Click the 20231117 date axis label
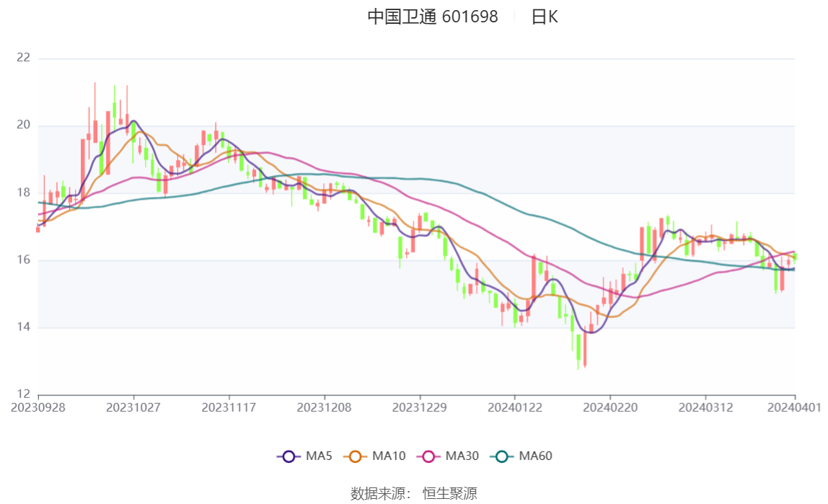Image resolution: width=828 pixels, height=504 pixels. pyautogui.click(x=229, y=407)
